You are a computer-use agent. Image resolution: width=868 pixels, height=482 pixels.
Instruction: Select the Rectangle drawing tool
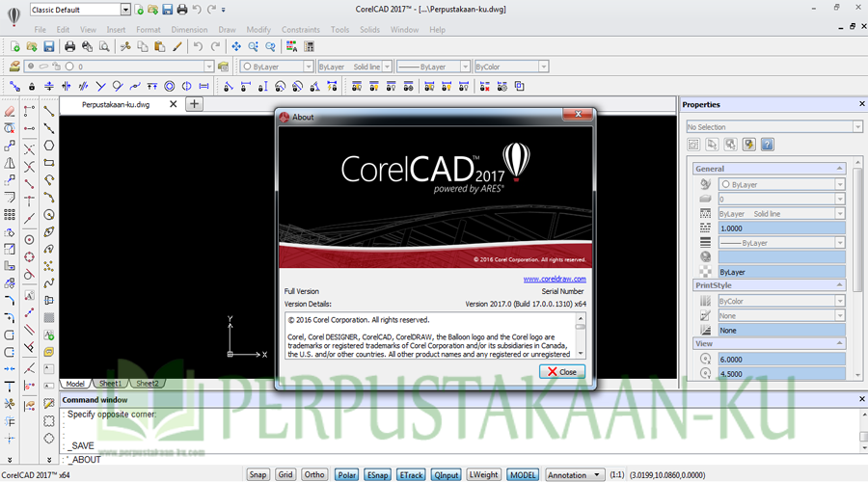[49, 163]
